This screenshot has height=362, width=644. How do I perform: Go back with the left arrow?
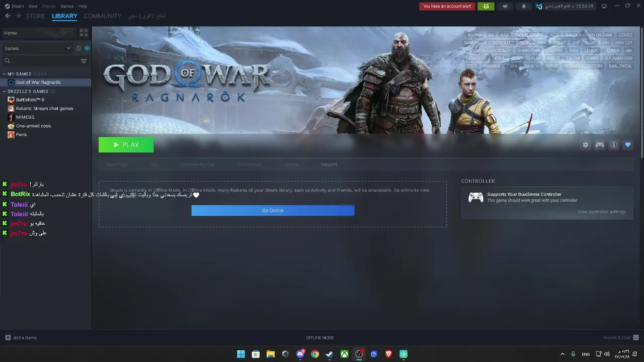point(8,16)
